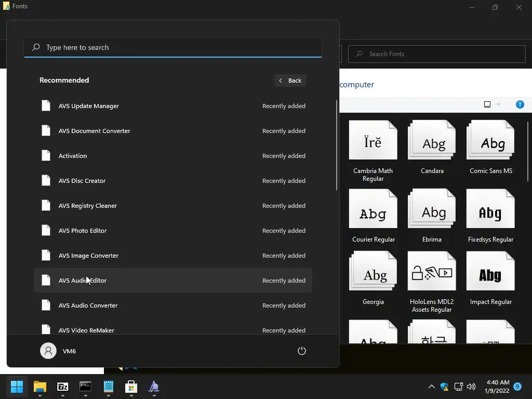Open Windows Security tray icon
The image size is (532, 399).
pyautogui.click(x=445, y=387)
